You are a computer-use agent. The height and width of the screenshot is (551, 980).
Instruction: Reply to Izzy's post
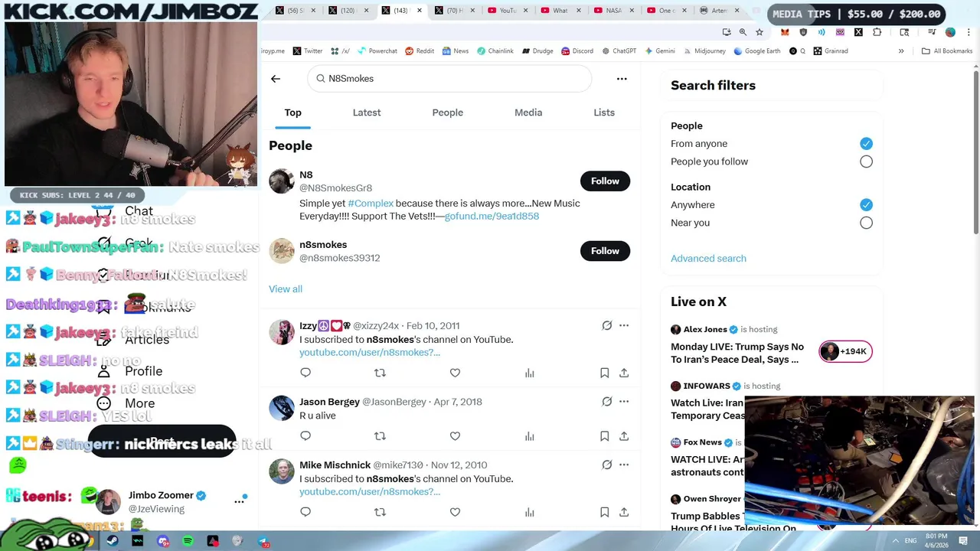click(305, 373)
